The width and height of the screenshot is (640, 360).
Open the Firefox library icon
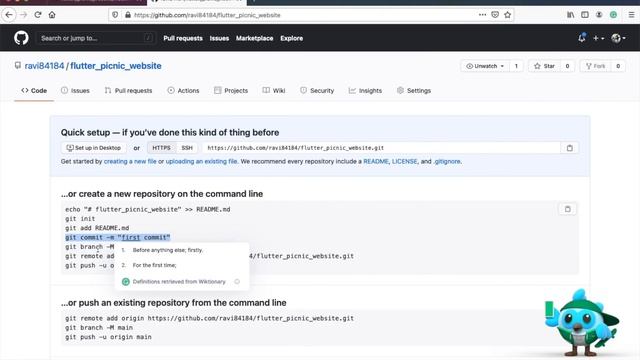click(x=570, y=15)
